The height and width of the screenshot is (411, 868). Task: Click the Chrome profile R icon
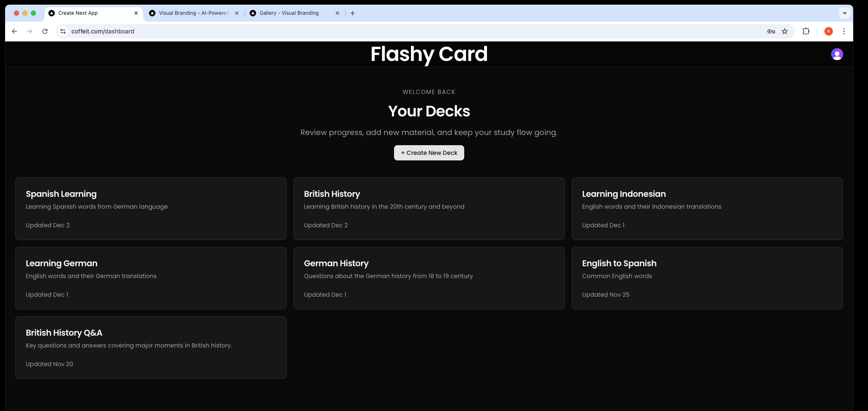[828, 31]
